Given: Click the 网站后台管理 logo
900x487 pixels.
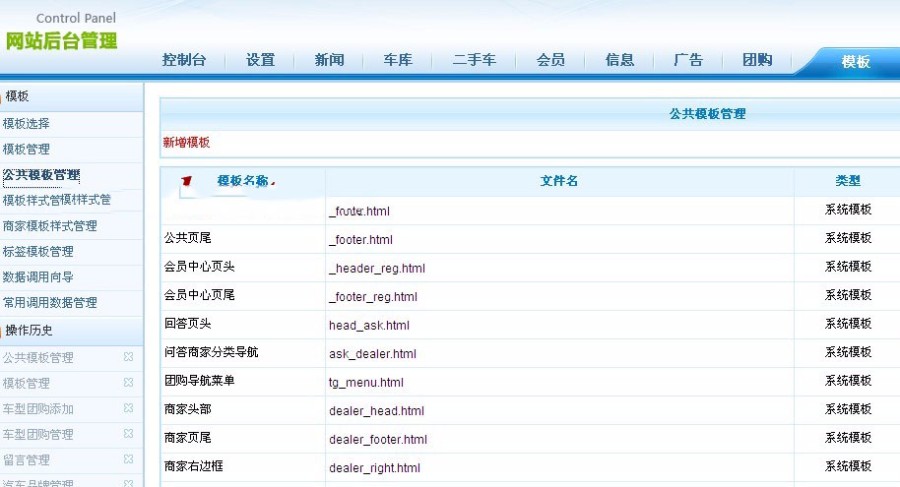Looking at the screenshot, I should point(61,41).
